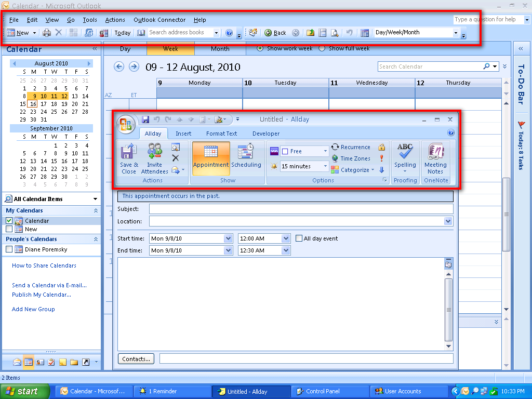Image resolution: width=532 pixels, height=399 pixels.
Task: Open the Address Book icon beside Today
Action: [x=141, y=33]
